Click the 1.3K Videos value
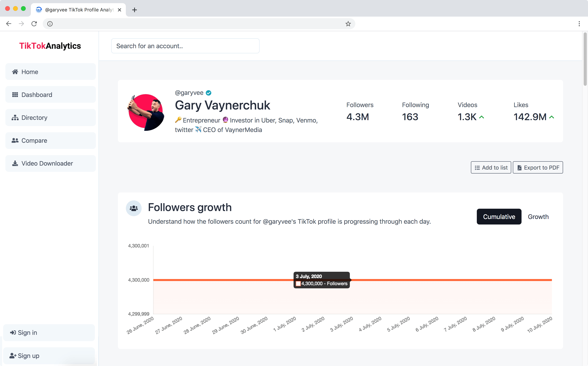The image size is (588, 366). [x=467, y=117]
